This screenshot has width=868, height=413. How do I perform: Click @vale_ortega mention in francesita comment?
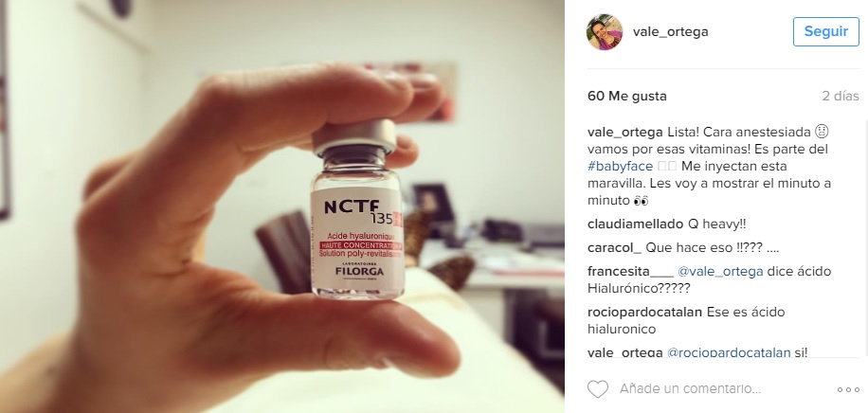[720, 271]
